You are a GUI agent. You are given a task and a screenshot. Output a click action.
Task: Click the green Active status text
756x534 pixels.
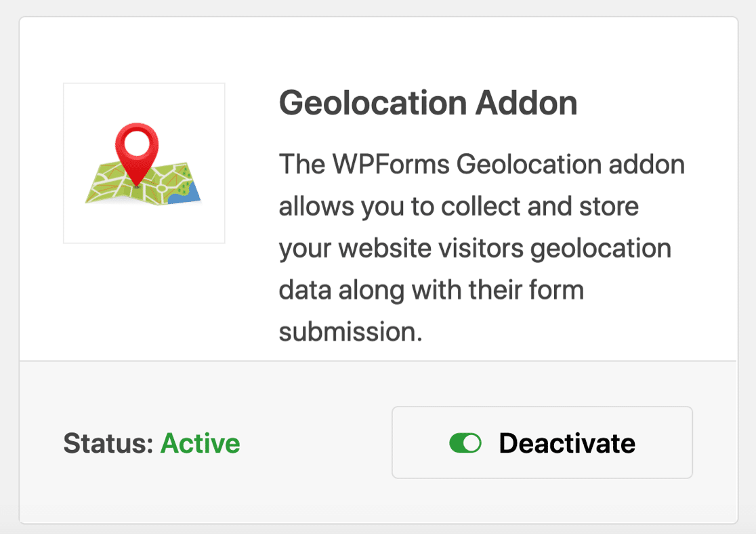(x=200, y=443)
